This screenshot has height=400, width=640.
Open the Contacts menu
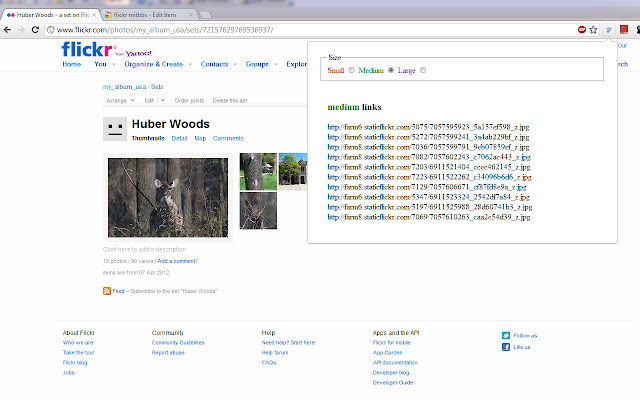point(214,64)
